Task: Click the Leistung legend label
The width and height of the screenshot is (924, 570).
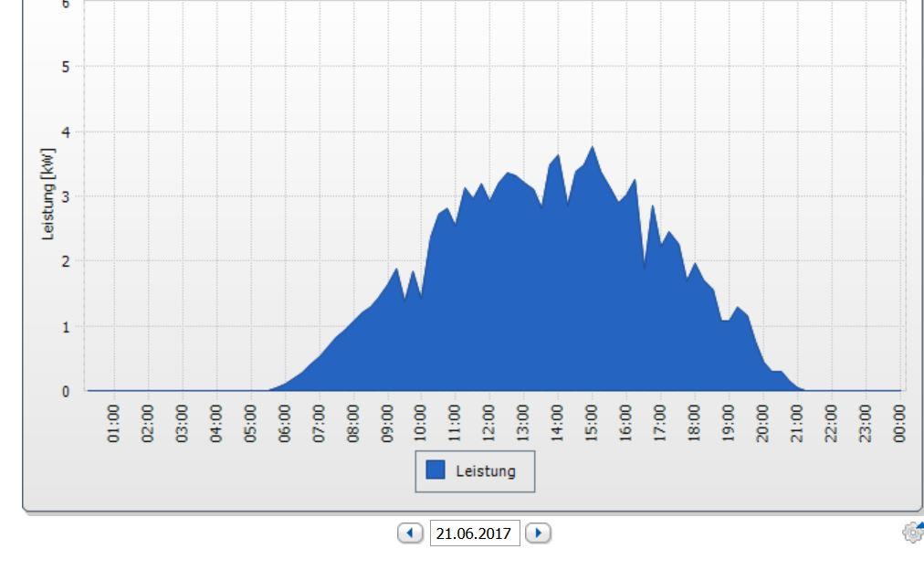Action: coord(486,471)
